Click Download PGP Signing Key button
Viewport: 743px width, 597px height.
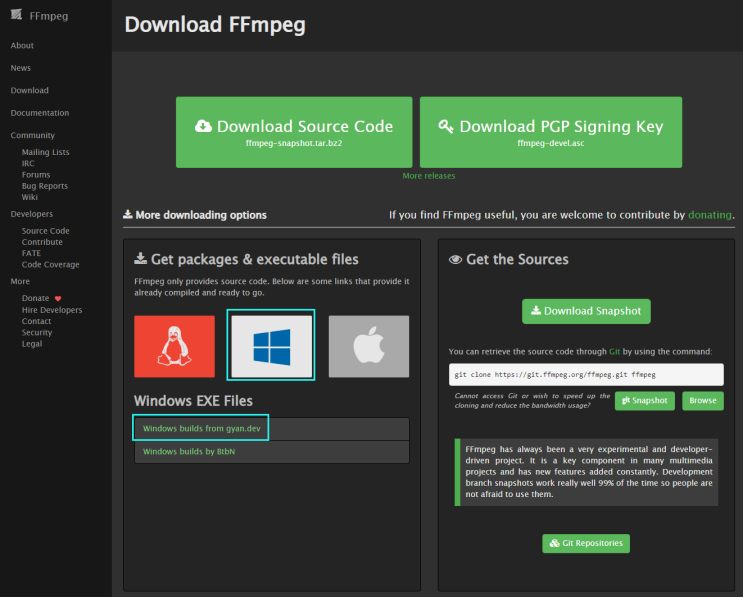(551, 132)
